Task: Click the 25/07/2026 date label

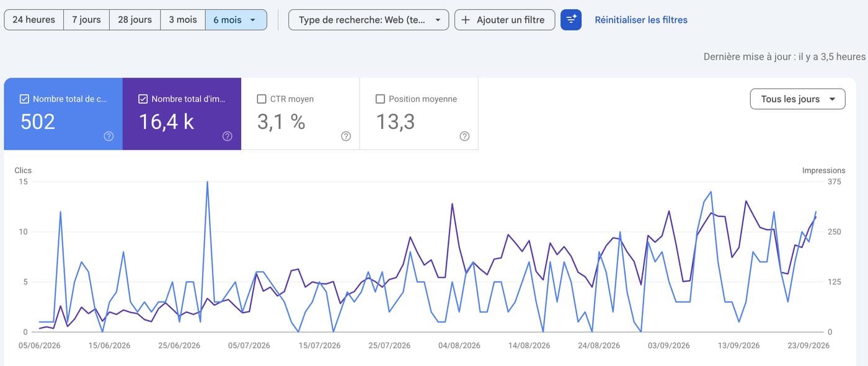Action: pos(389,346)
